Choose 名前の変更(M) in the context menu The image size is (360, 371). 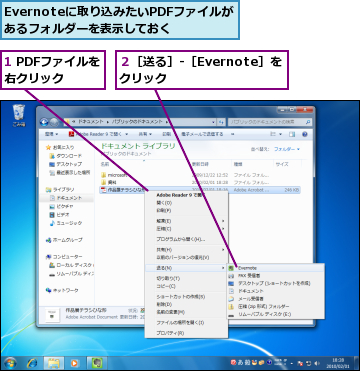(x=187, y=312)
